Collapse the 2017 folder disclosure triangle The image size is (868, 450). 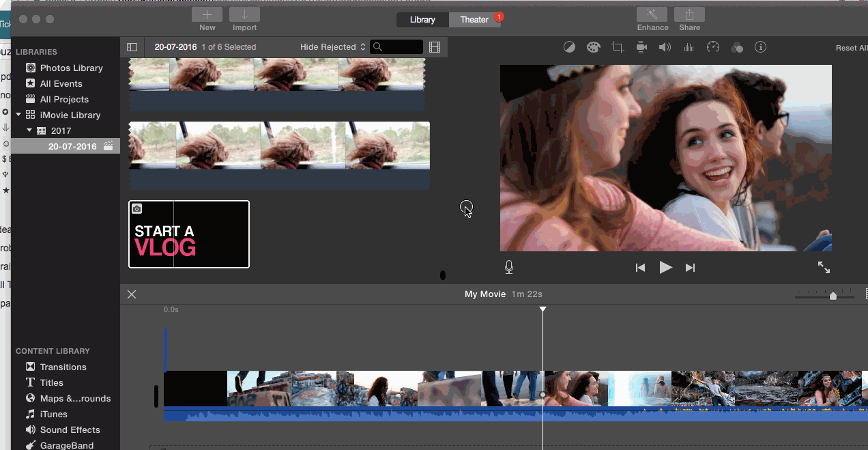29,130
